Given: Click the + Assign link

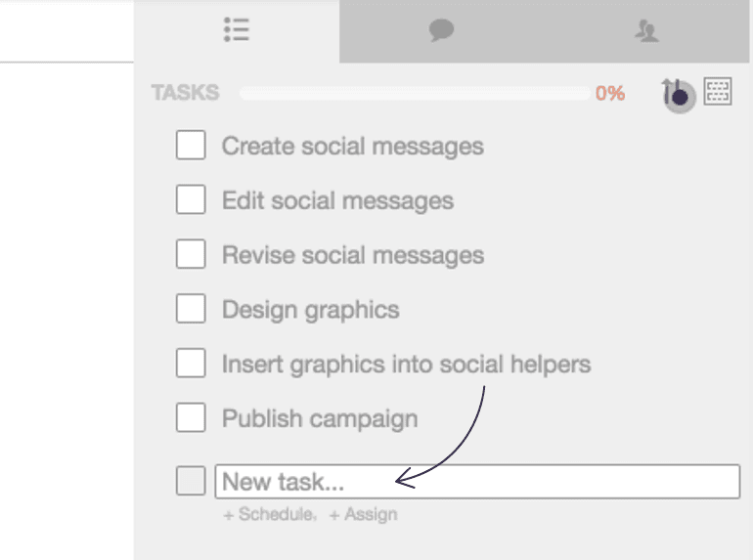Looking at the screenshot, I should tap(363, 514).
